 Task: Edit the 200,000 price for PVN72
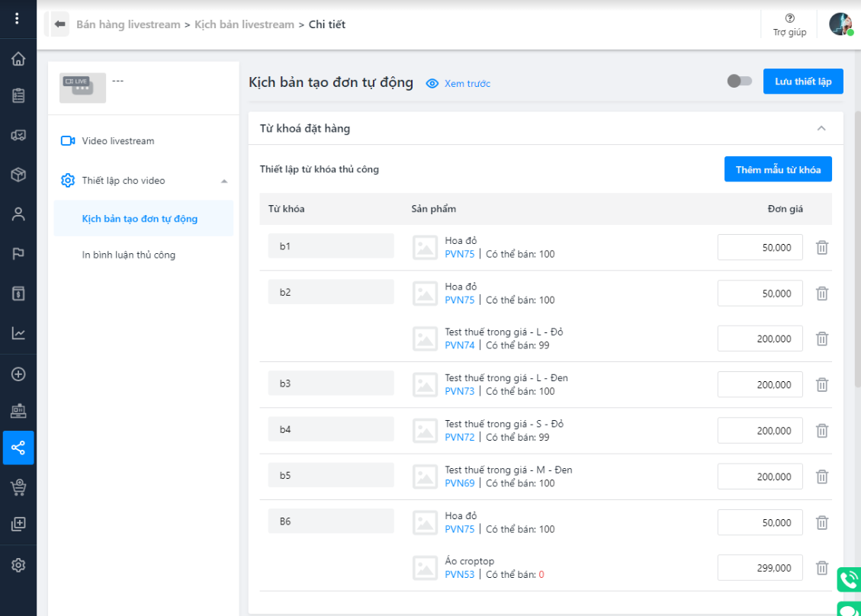click(760, 431)
